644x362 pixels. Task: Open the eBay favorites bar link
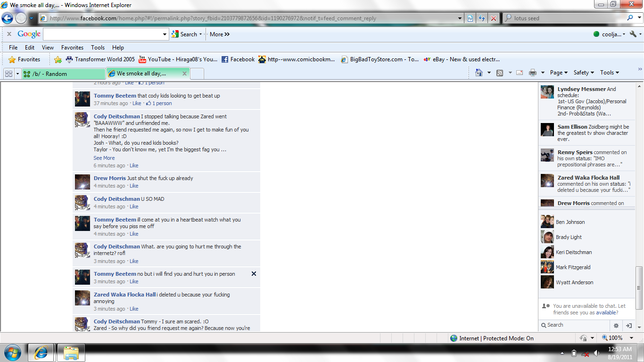point(462,59)
